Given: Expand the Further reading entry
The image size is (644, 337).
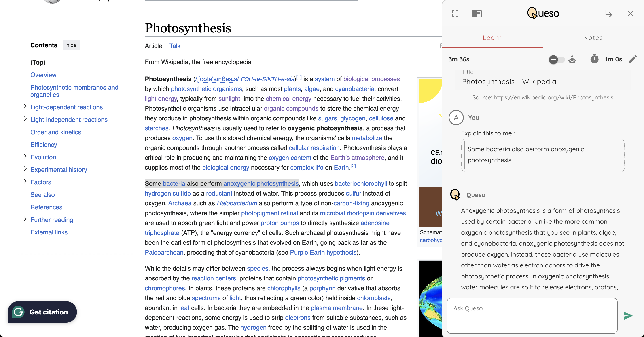Looking at the screenshot, I should [25, 219].
